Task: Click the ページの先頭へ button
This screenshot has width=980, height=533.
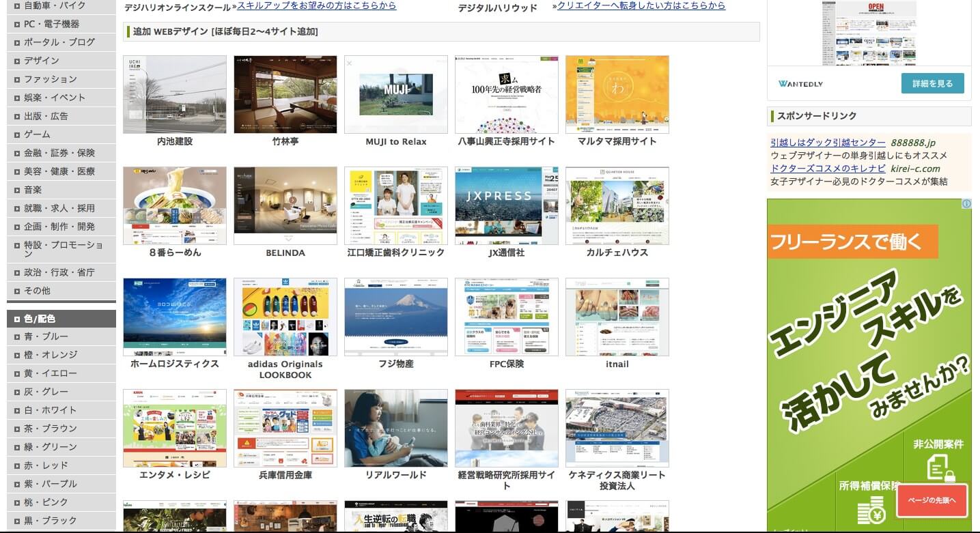Action: 932,501
